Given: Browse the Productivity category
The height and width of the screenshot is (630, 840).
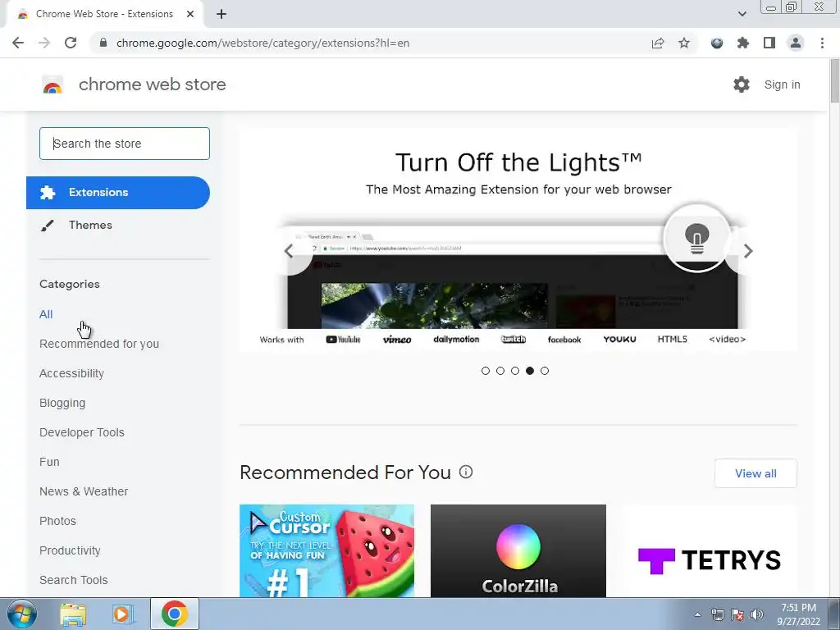Looking at the screenshot, I should (71, 550).
